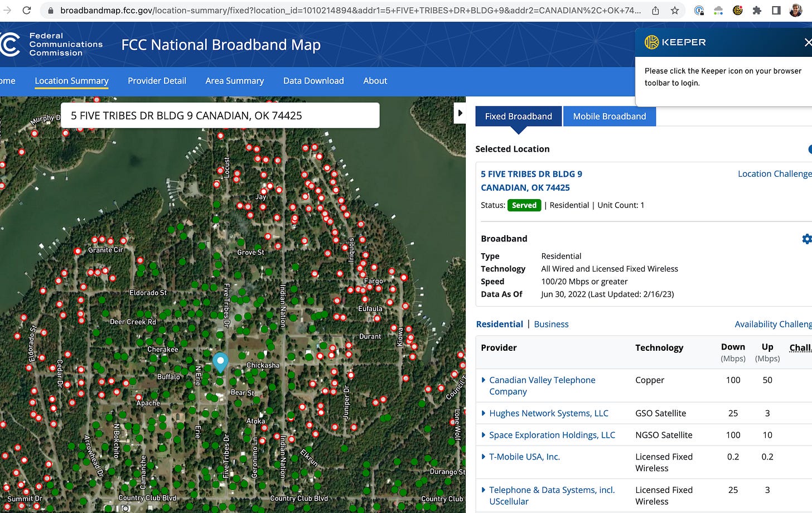Click the Challenge column header

click(800, 347)
